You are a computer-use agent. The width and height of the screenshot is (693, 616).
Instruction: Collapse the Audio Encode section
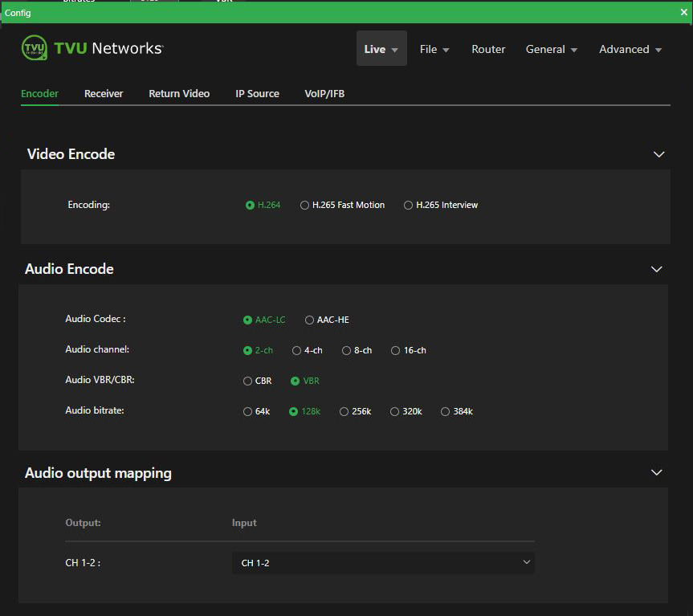point(657,269)
